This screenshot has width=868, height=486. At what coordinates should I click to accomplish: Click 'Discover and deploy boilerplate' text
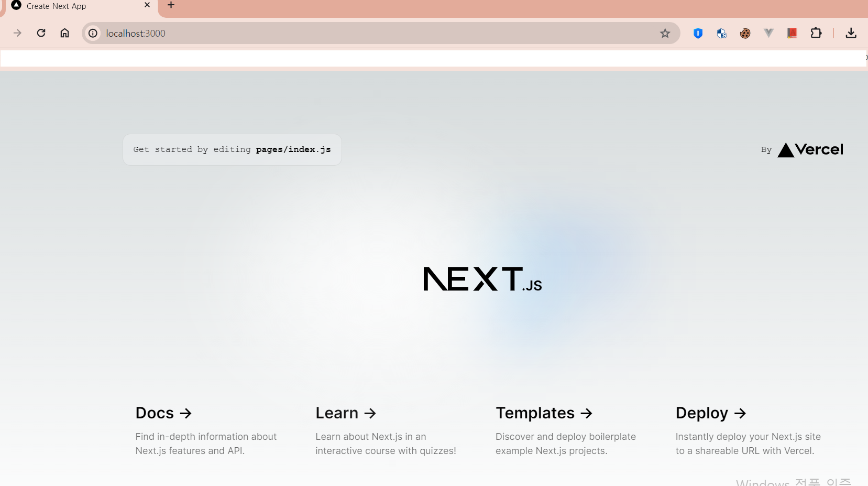tap(566, 437)
